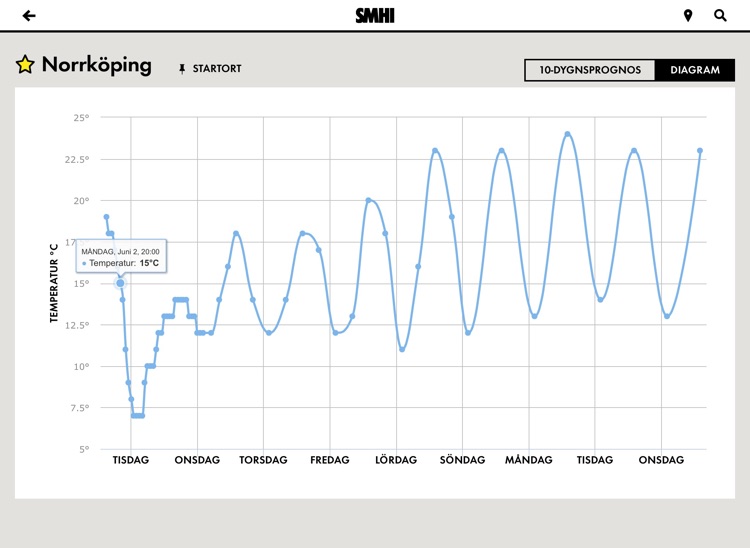
Task: Select the DIAGRAM tab
Action: (695, 70)
